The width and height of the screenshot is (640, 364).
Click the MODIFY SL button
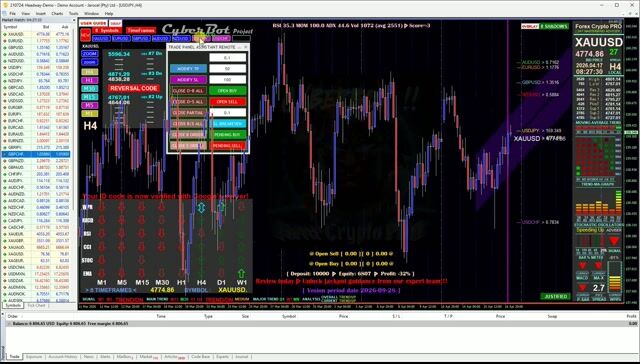[x=189, y=80]
